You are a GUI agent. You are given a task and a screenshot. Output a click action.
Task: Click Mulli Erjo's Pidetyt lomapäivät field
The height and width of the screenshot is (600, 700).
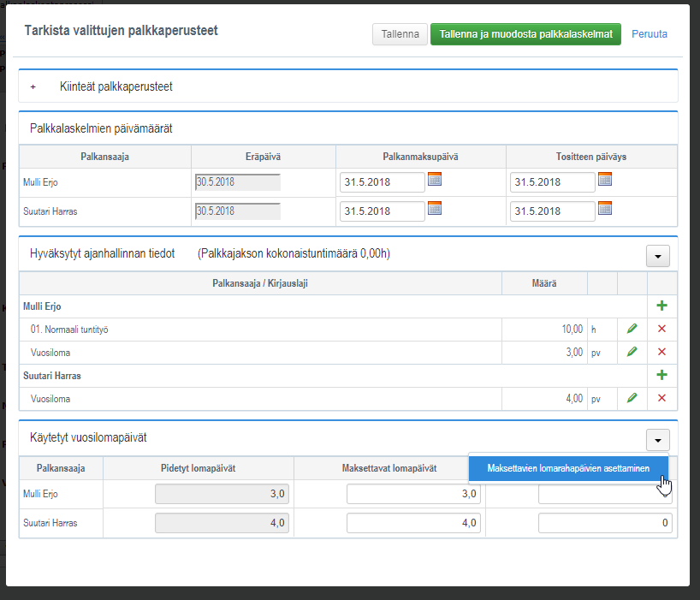click(x=222, y=494)
